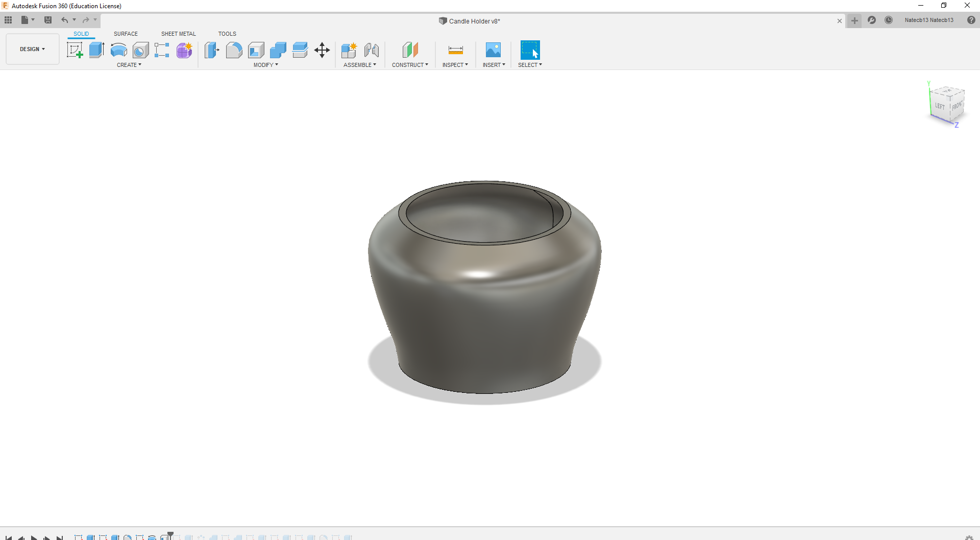Activate the Extrude tool
This screenshot has height=540, width=980.
tap(96, 50)
